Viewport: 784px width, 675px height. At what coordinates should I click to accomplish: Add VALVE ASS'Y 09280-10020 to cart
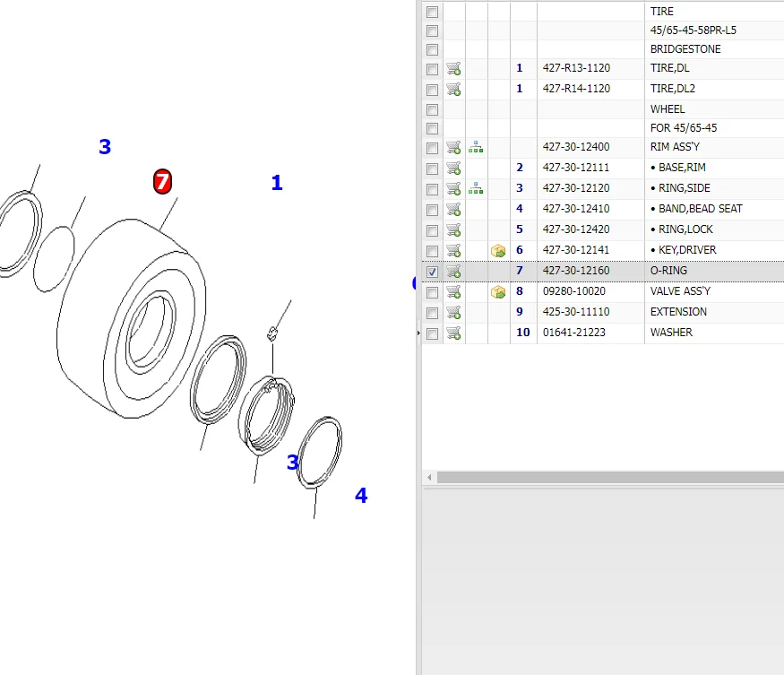pos(453,291)
